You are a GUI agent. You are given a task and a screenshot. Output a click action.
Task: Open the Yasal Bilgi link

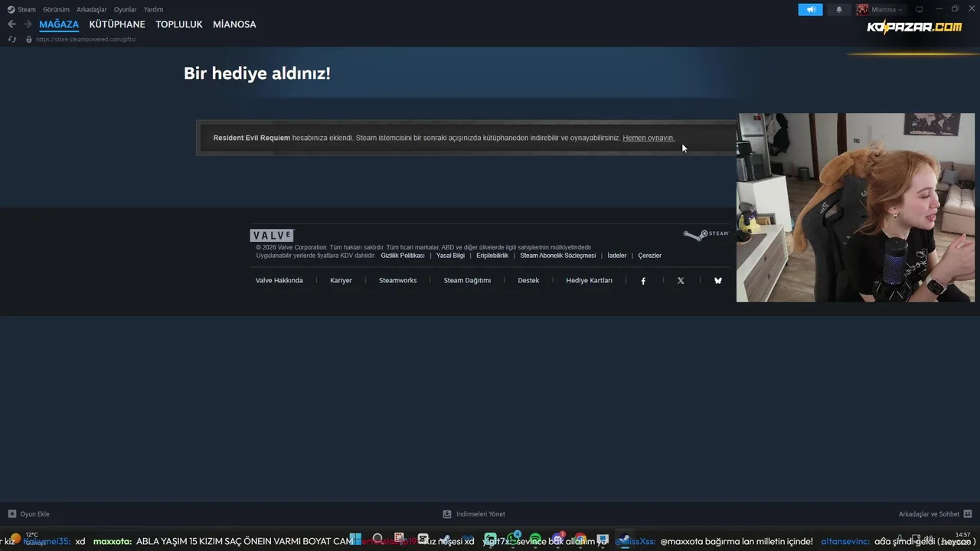point(450,256)
